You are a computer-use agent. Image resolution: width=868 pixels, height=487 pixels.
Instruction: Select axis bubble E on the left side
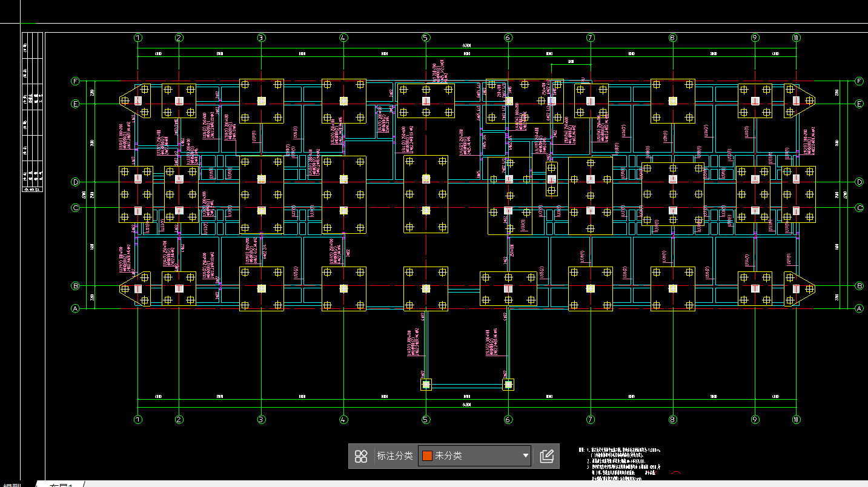coord(76,104)
